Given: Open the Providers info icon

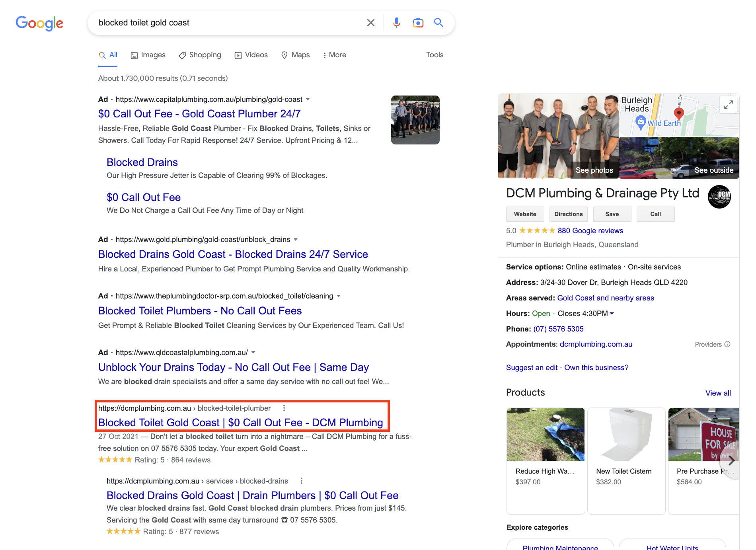Looking at the screenshot, I should click(x=727, y=344).
